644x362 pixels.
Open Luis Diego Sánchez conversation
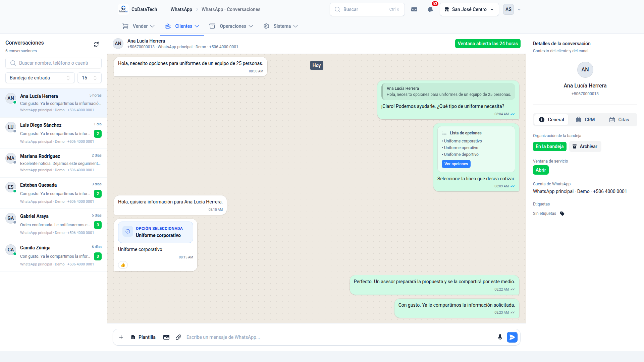point(54,133)
